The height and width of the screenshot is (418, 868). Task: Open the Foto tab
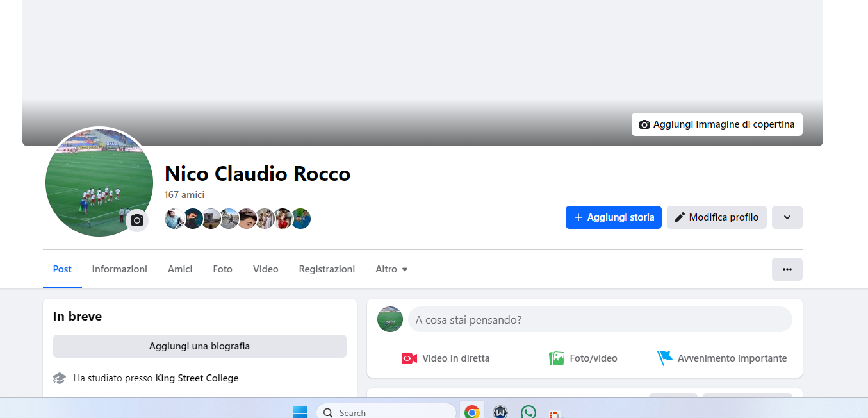pos(223,269)
